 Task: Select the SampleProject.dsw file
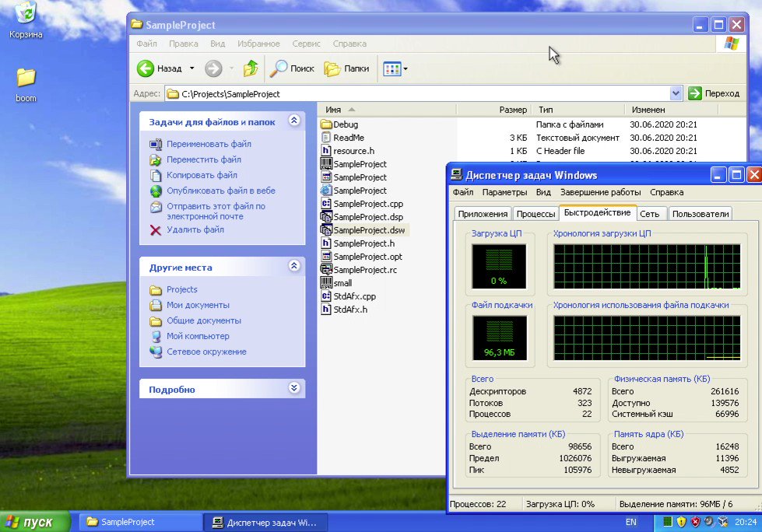coord(363,230)
